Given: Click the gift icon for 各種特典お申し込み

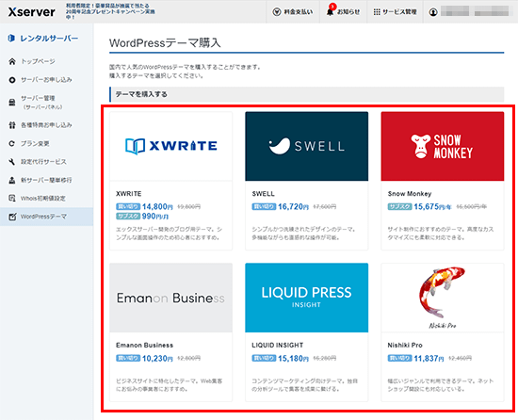Looking at the screenshot, I should 12,125.
